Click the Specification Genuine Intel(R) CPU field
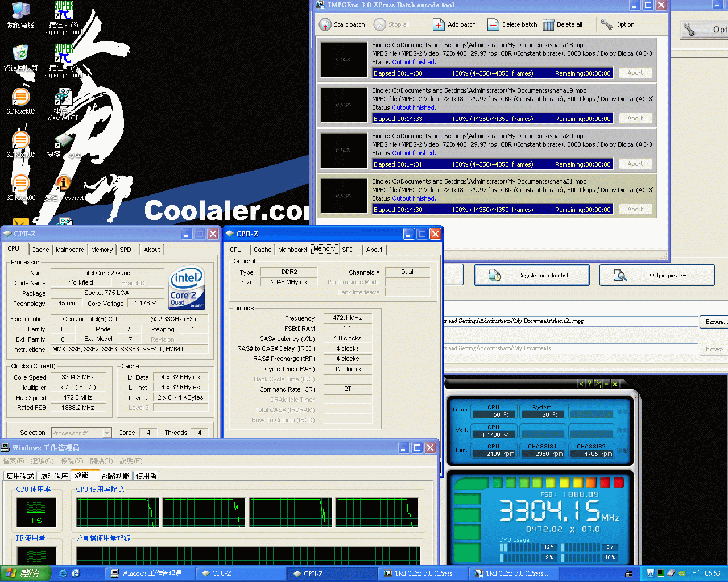The width and height of the screenshot is (728, 582). click(x=129, y=319)
